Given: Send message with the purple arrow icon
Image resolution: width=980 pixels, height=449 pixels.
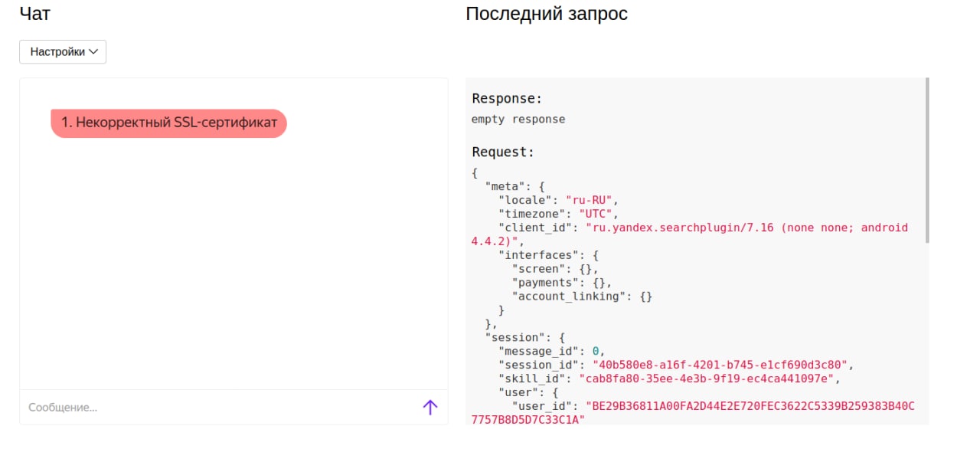Looking at the screenshot, I should point(430,408).
